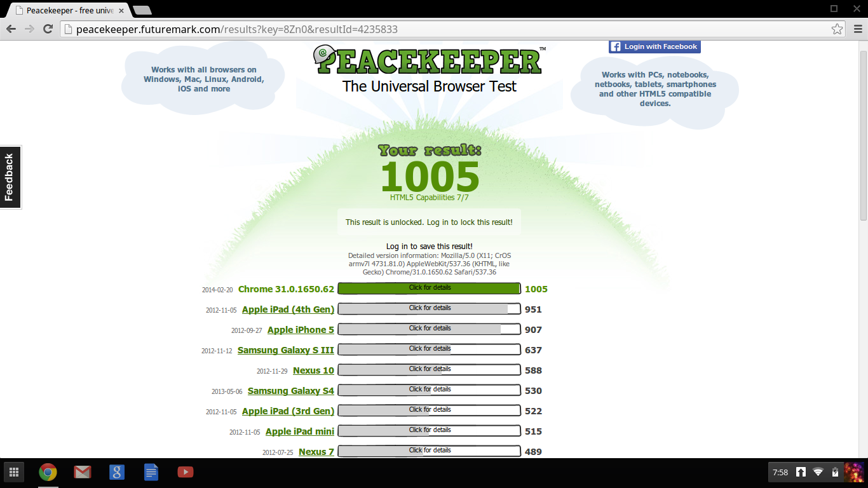Open the user avatar in system tray
This screenshot has width=868, height=488.
pyautogui.click(x=853, y=472)
